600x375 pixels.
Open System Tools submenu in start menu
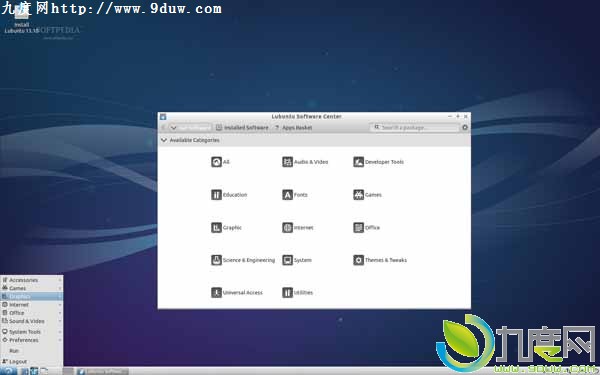pos(32,332)
